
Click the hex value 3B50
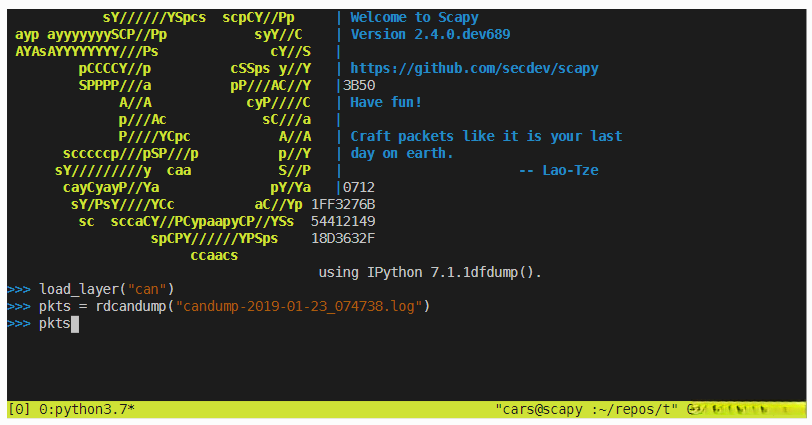tap(359, 85)
